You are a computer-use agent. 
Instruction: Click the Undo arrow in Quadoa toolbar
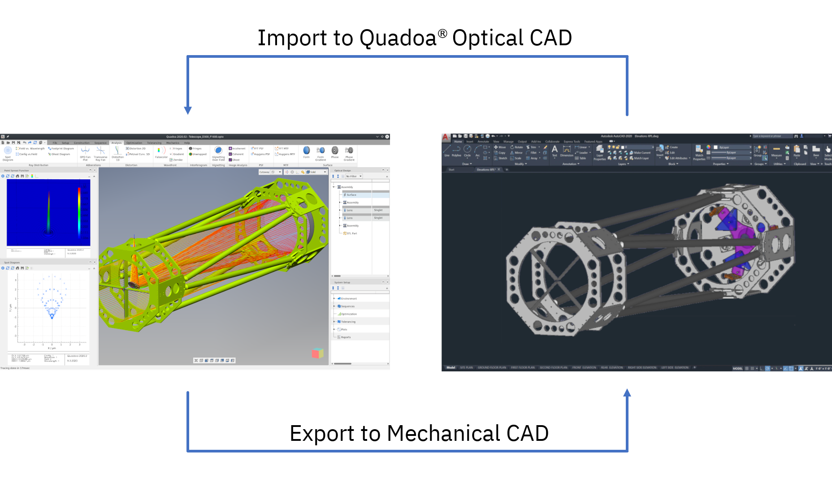coord(25,142)
